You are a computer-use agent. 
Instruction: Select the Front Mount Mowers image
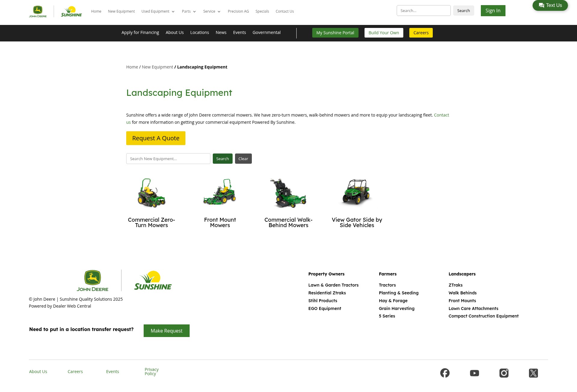pyautogui.click(x=220, y=192)
